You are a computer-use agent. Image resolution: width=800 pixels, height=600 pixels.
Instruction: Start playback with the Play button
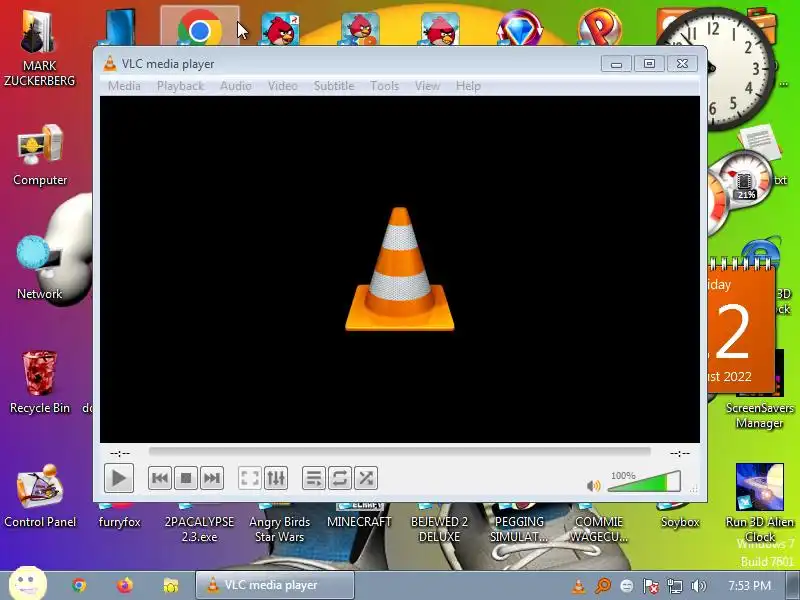pyautogui.click(x=119, y=478)
